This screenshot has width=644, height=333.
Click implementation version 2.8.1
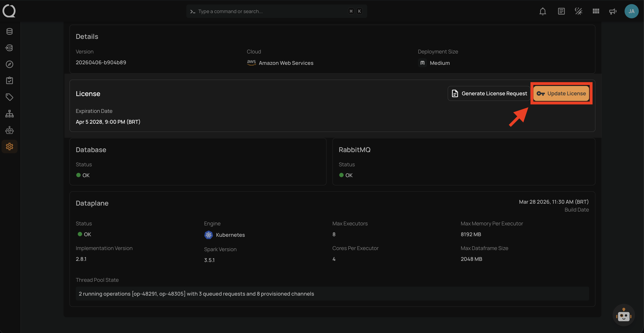coord(81,259)
